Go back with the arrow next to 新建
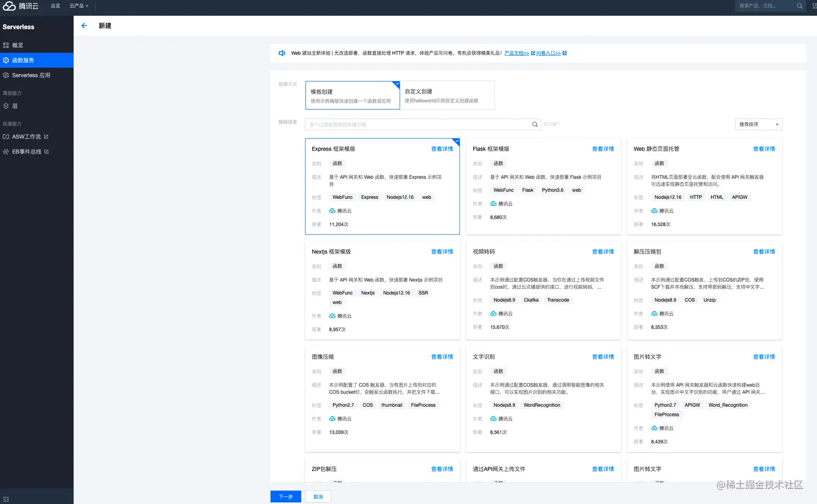Image resolution: width=817 pixels, height=504 pixels. pyautogui.click(x=84, y=25)
